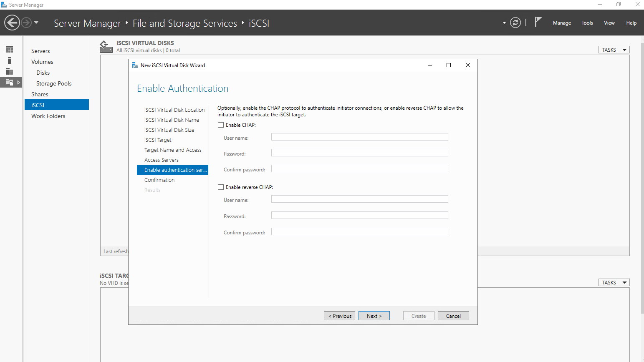Open the Manage menu

coord(562,23)
